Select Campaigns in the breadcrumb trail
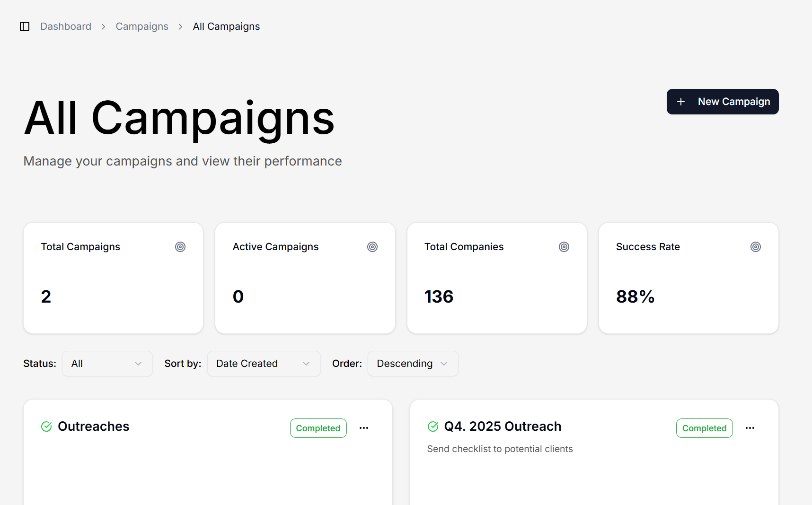This screenshot has width=812, height=505. click(x=142, y=26)
